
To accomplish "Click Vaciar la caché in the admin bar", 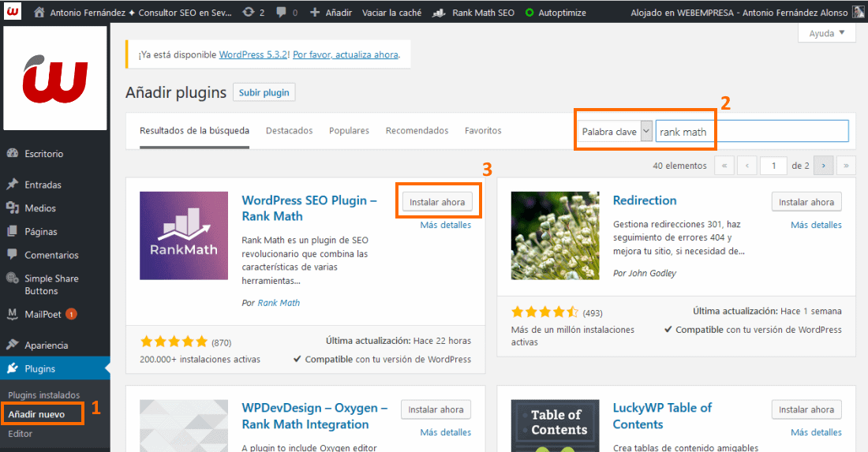I will click(391, 12).
